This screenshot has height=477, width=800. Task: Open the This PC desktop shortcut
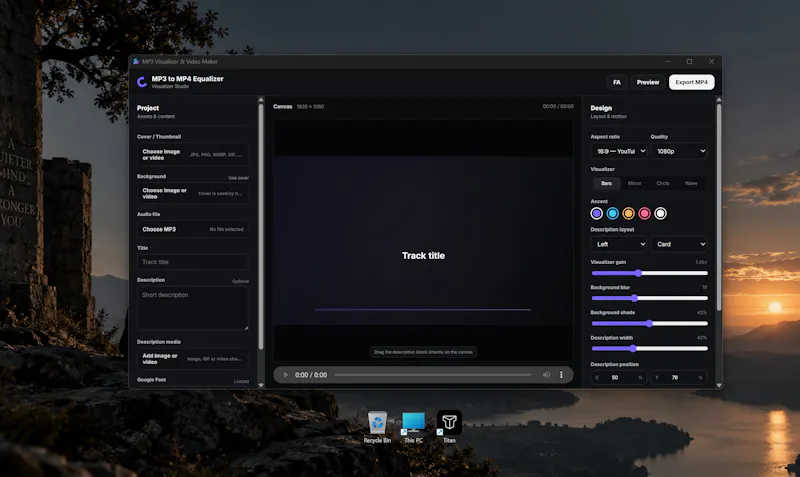[x=413, y=427]
